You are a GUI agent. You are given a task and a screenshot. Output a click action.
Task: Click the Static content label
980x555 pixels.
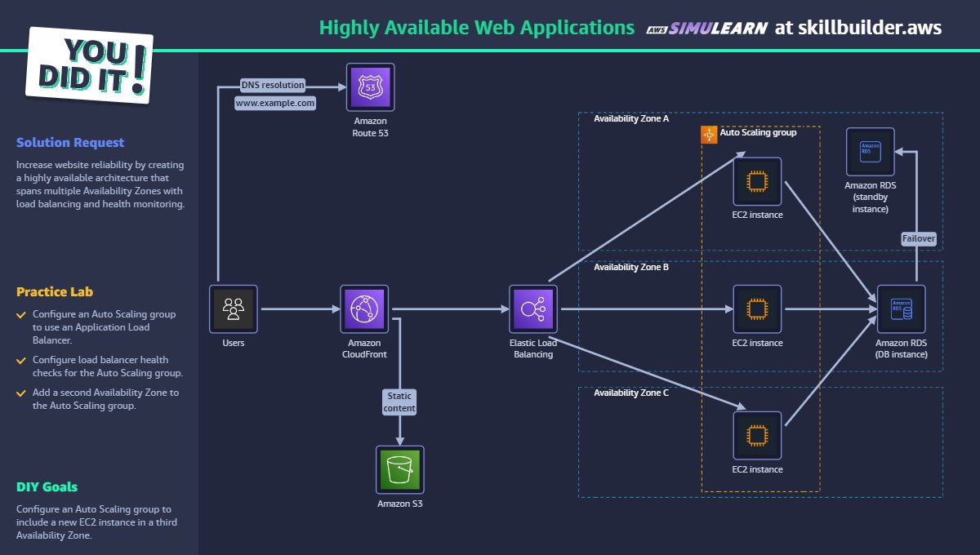[400, 402]
